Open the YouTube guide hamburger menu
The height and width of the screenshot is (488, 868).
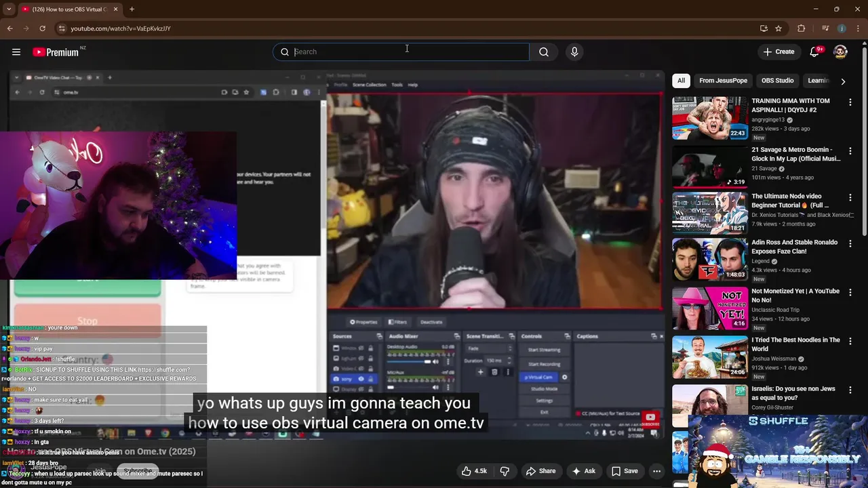[x=16, y=52]
